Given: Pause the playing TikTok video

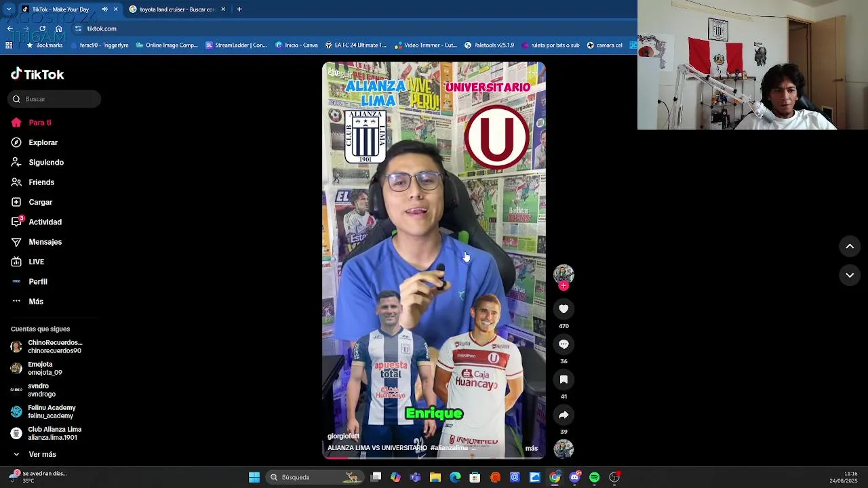Looking at the screenshot, I should point(434,260).
